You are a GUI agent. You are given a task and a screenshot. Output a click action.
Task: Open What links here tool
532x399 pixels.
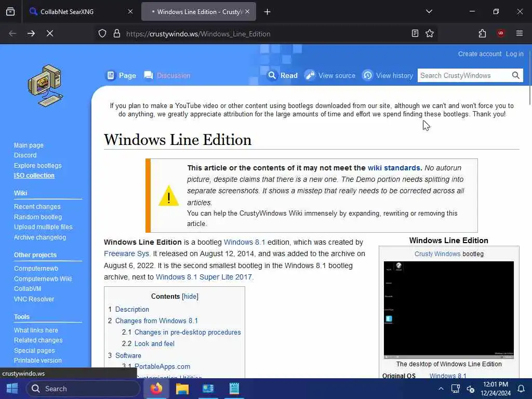[x=36, y=330]
